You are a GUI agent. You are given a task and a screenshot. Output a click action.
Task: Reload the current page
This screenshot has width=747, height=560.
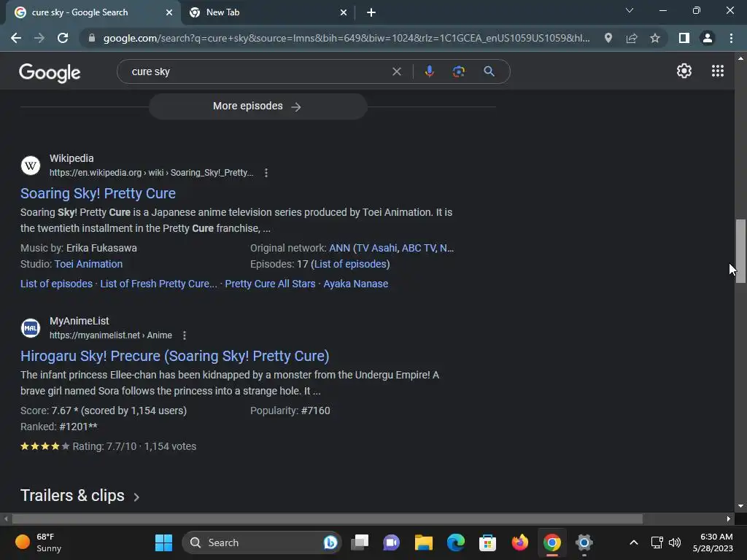[x=63, y=38]
